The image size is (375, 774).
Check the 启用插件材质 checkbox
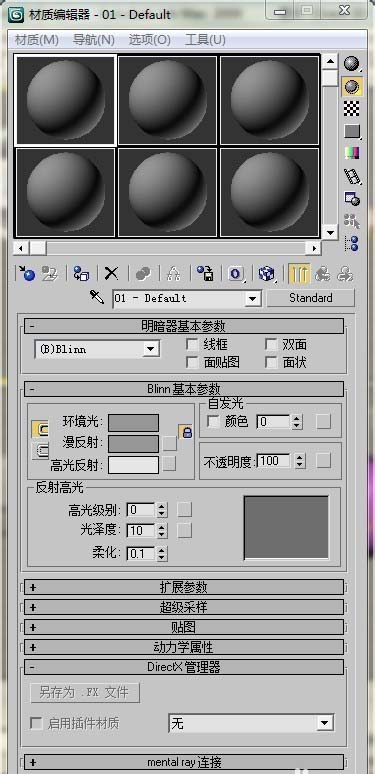tap(36, 724)
